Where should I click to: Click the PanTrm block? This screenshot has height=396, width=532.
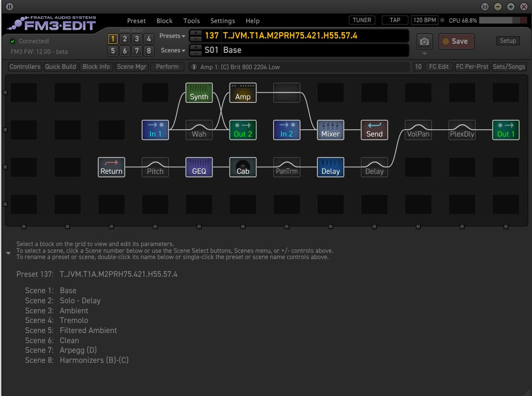pos(287,167)
